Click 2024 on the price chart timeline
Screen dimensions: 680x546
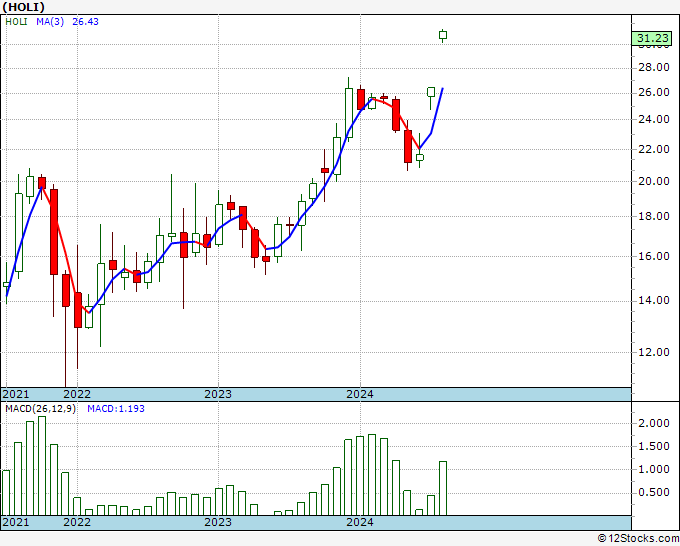[360, 394]
